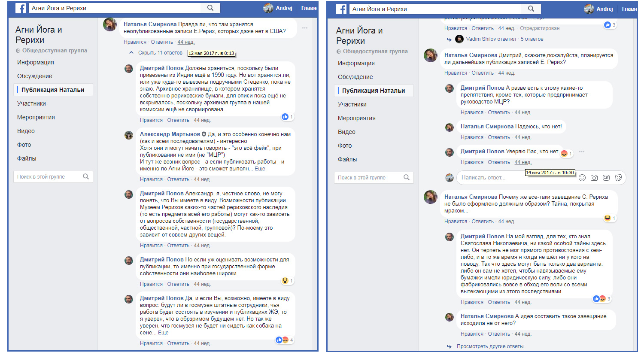
Task: Open Andrej profile picture in right window
Action: pyautogui.click(x=589, y=9)
